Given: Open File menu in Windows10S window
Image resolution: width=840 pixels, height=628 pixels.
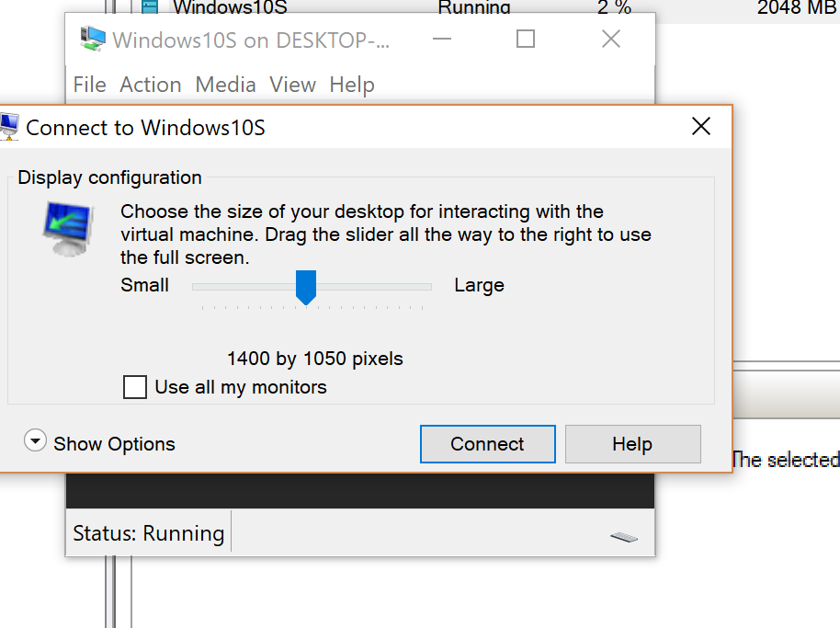Looking at the screenshot, I should (89, 85).
